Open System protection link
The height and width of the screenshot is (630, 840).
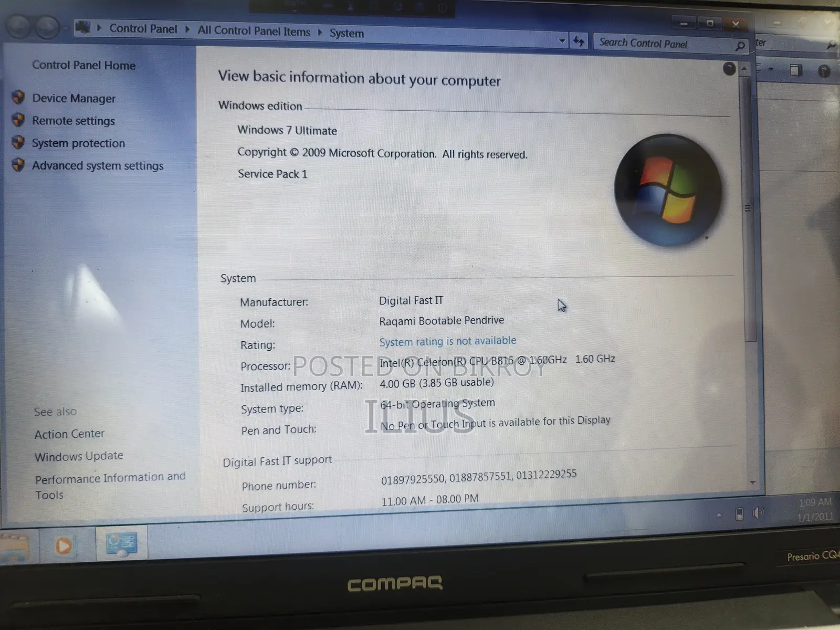[78, 143]
